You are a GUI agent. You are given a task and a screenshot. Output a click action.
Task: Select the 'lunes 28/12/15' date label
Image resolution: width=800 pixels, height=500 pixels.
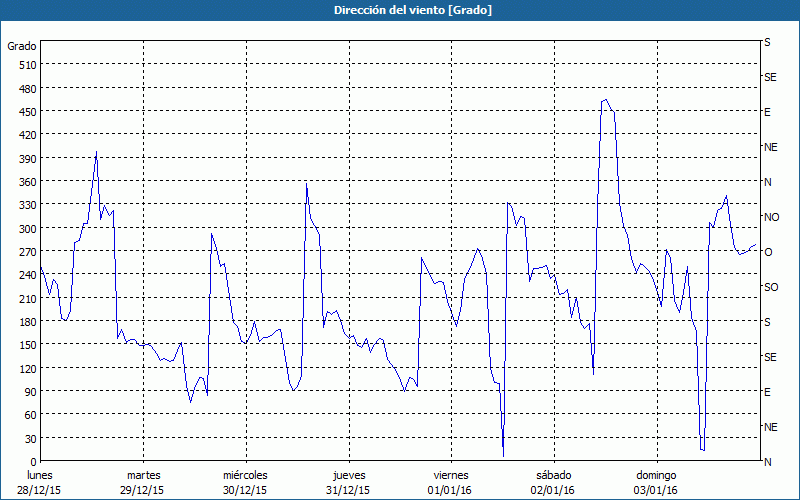41,482
